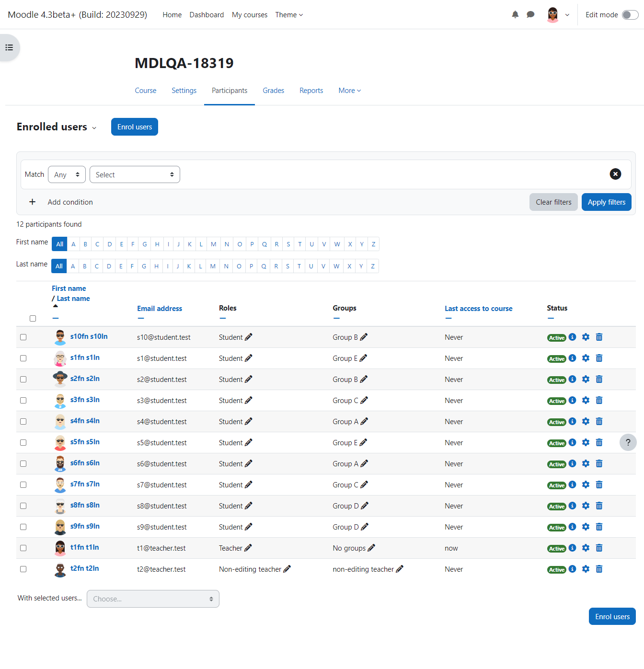Toggle Edit mode switch
Viewport: 644px width, 669px height.
click(630, 15)
